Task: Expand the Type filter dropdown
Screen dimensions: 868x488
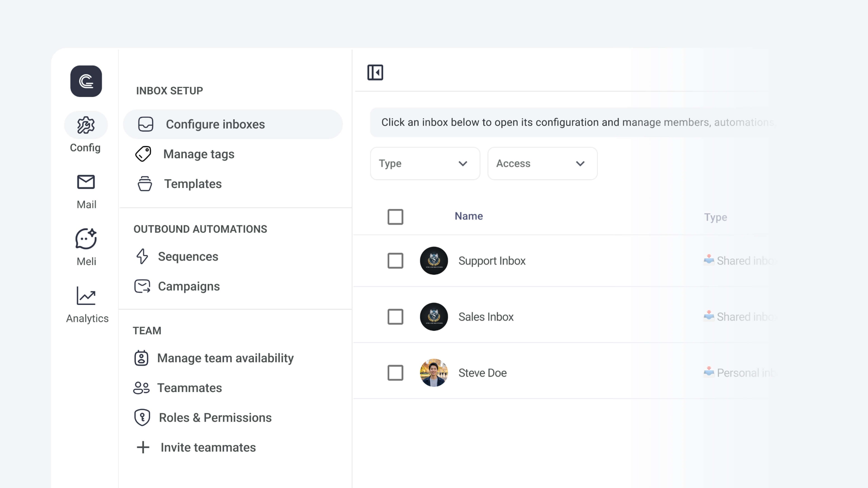Action: pos(425,163)
